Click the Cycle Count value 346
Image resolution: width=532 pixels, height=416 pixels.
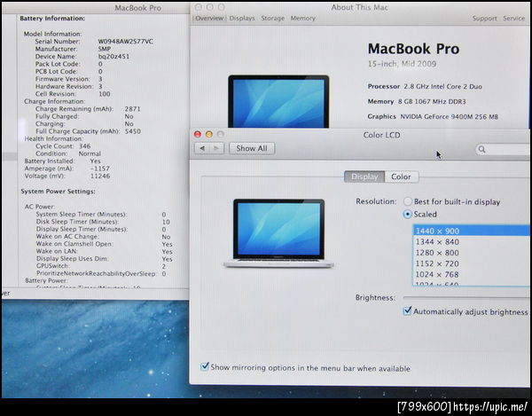tap(85, 146)
